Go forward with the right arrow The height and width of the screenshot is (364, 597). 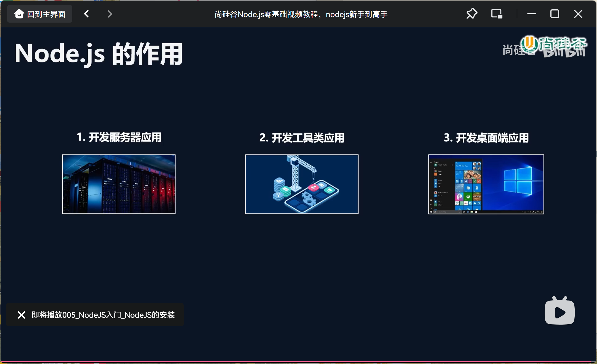(110, 14)
